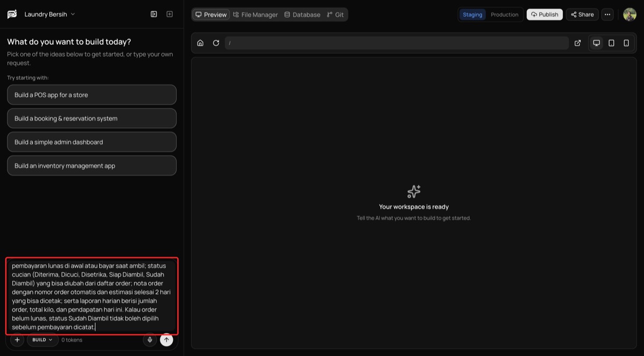Screen dimensions: 644x356
Task: Start a new chat with plus-square icon
Action: [170, 14]
